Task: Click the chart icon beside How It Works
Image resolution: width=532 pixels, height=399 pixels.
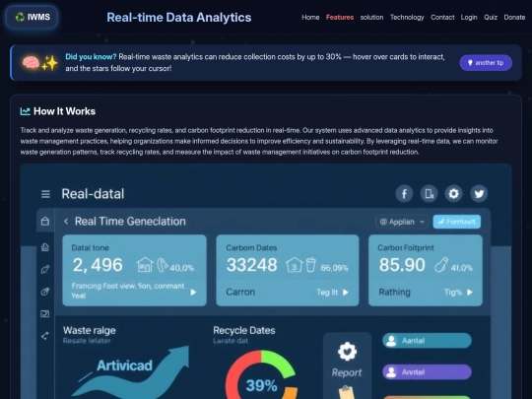Action: tap(25, 111)
